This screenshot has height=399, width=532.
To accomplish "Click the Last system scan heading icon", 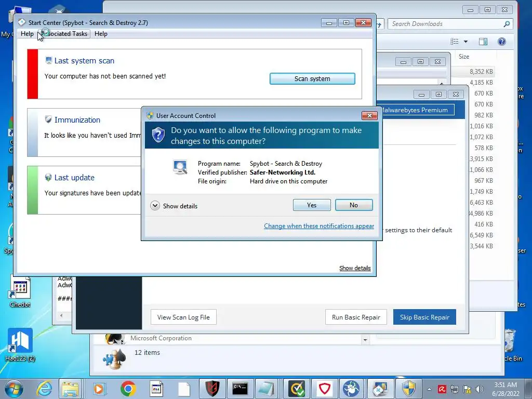I will pos(48,60).
